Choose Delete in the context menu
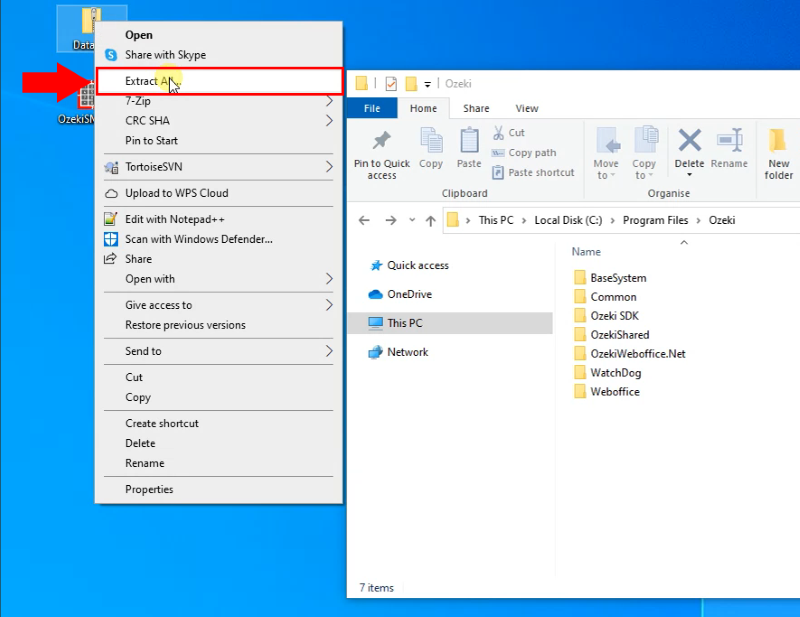The height and width of the screenshot is (617, 800). [219, 443]
